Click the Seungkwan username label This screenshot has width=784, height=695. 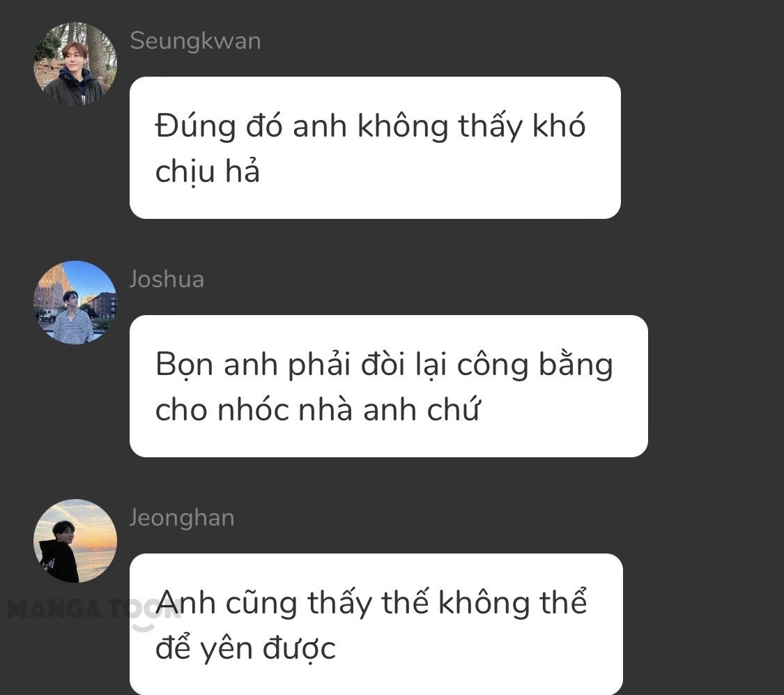click(195, 41)
